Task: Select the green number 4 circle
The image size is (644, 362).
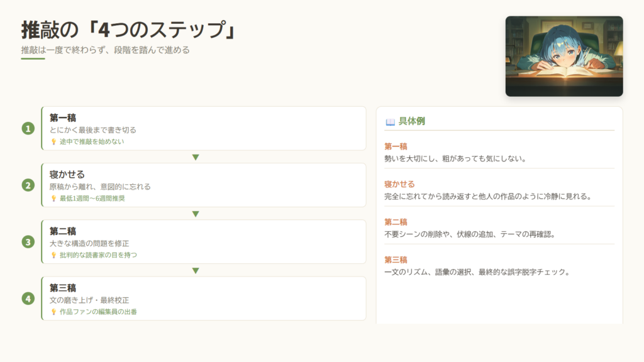Action: tap(28, 298)
